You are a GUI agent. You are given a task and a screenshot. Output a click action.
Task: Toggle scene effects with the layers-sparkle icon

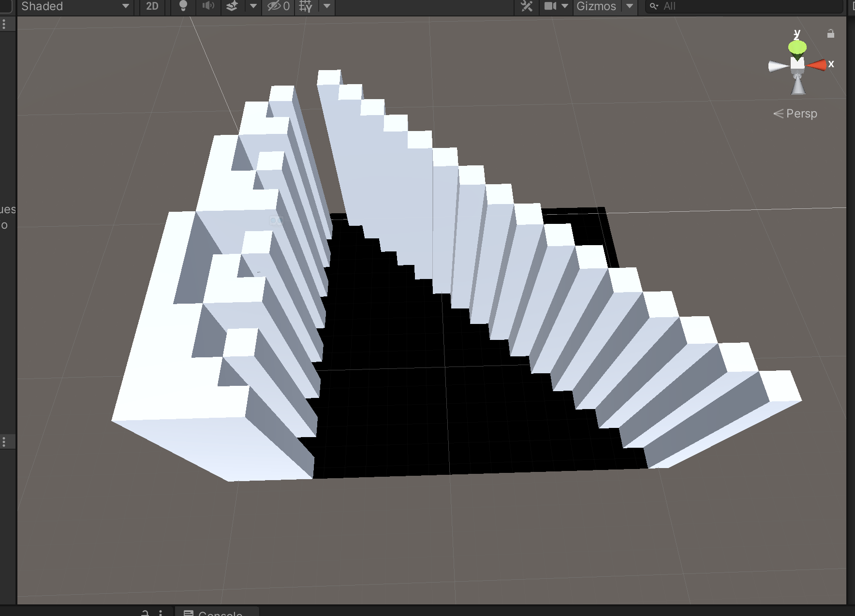click(232, 6)
